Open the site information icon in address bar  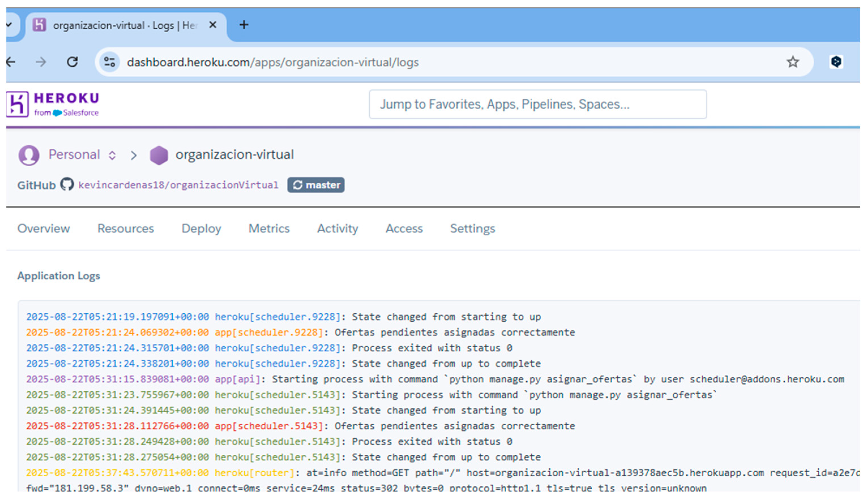(110, 62)
